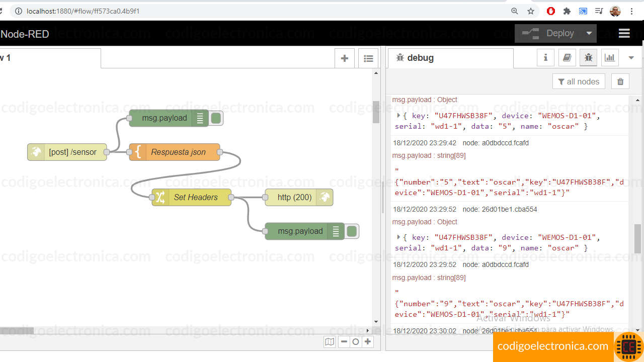Open the dashboard chart sidebar tab
This screenshot has height=362, width=644.
[610, 58]
